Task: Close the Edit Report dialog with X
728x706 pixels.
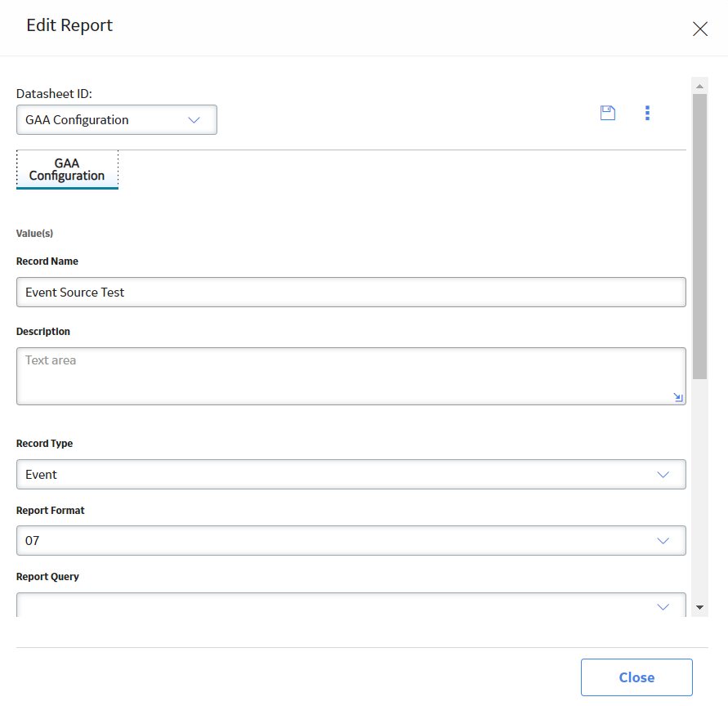Action: click(699, 29)
